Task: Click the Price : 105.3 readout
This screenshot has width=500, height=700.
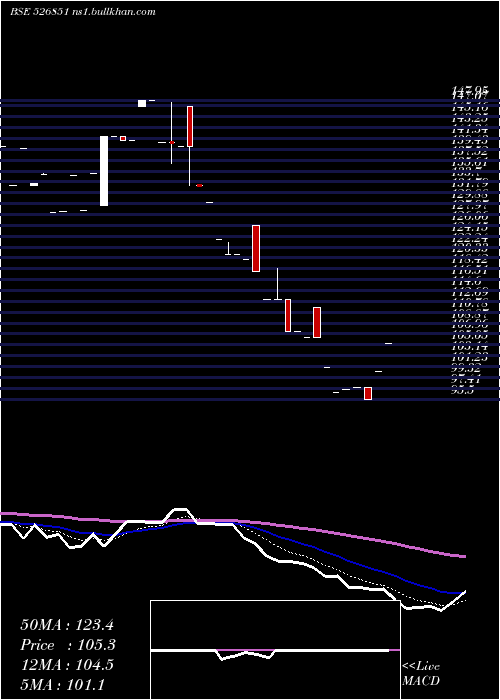Action: 68,645
